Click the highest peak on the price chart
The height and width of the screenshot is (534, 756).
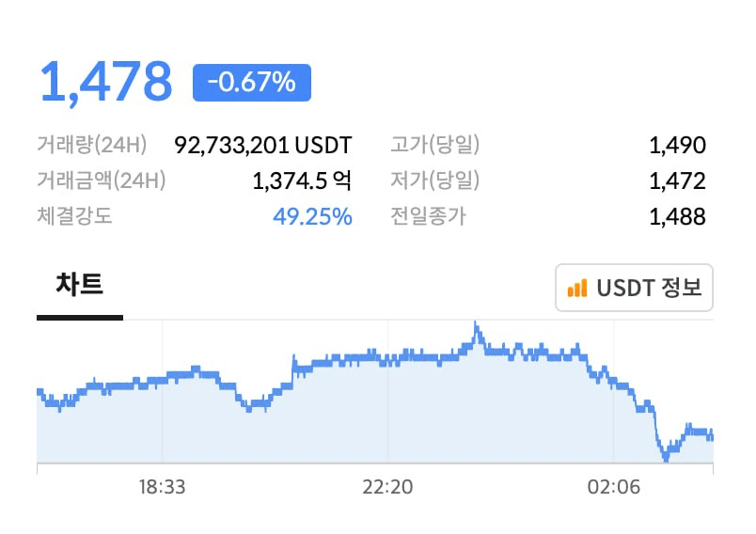point(476,325)
